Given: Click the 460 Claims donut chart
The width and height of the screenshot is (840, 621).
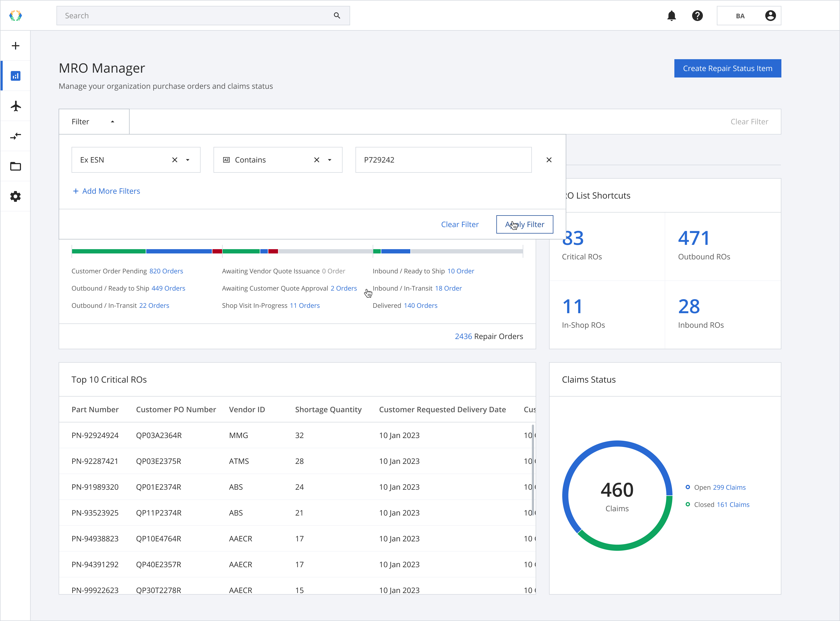Looking at the screenshot, I should coord(617,495).
